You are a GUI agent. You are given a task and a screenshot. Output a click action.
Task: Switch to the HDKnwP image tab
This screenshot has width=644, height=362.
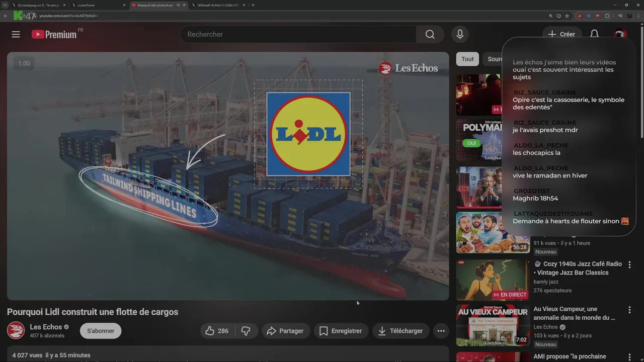click(219, 5)
